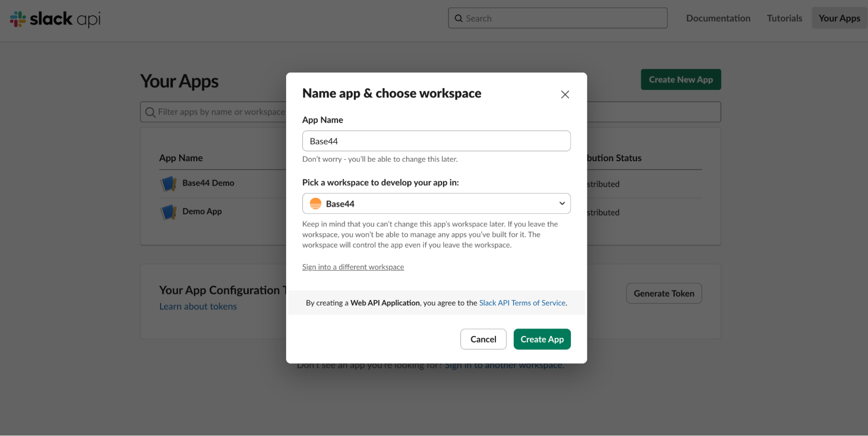Click the Demo App notebook icon
The height and width of the screenshot is (436, 868).
(x=168, y=212)
